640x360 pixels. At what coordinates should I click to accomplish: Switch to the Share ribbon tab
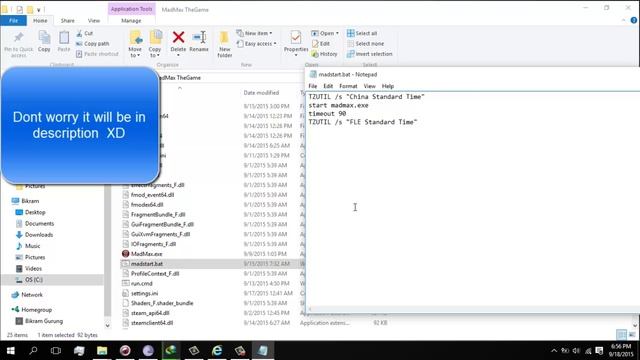(x=67, y=20)
